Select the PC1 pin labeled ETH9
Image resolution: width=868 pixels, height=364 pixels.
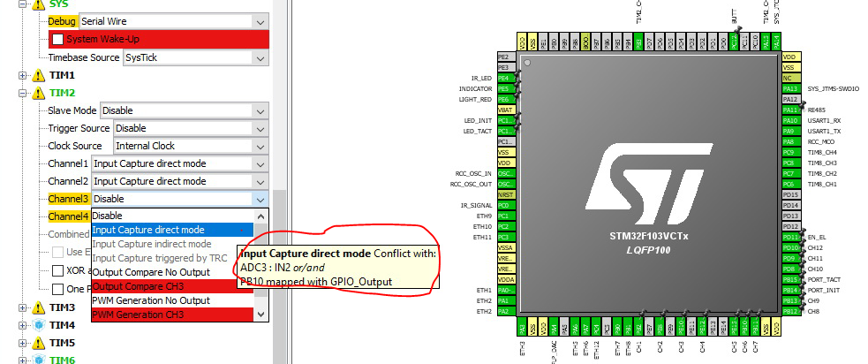(x=506, y=216)
